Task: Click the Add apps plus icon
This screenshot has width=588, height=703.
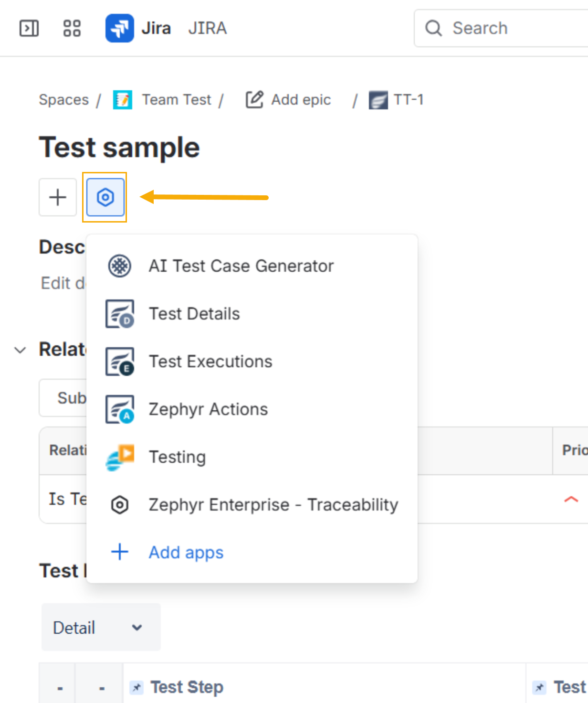Action: [x=119, y=552]
